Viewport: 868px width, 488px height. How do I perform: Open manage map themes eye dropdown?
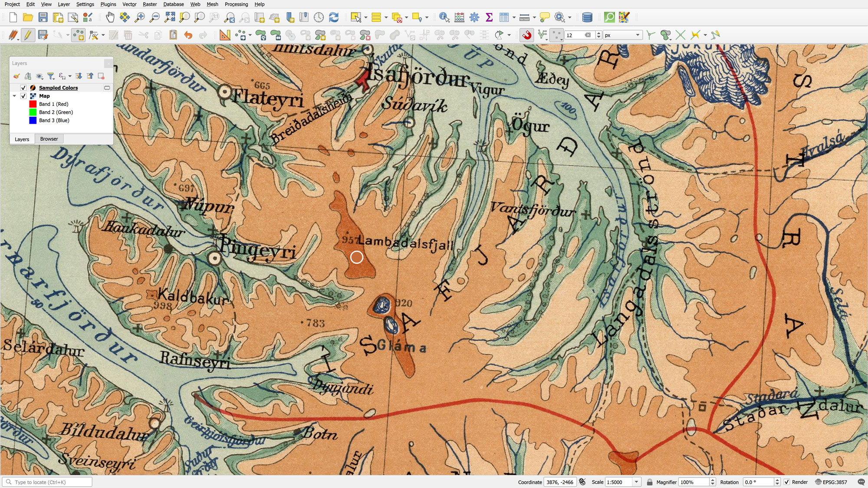pyautogui.click(x=39, y=76)
